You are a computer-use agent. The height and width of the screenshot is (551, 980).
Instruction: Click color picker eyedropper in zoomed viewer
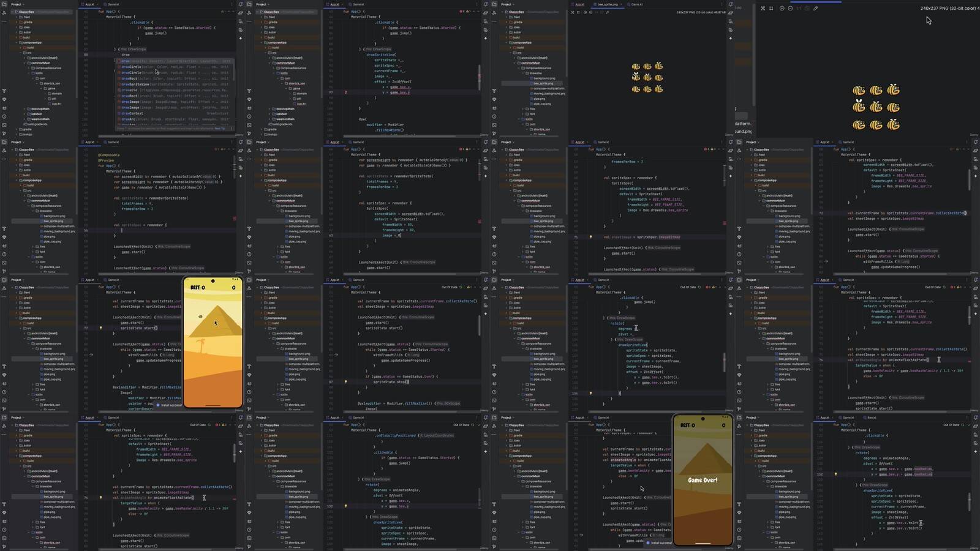[815, 8]
